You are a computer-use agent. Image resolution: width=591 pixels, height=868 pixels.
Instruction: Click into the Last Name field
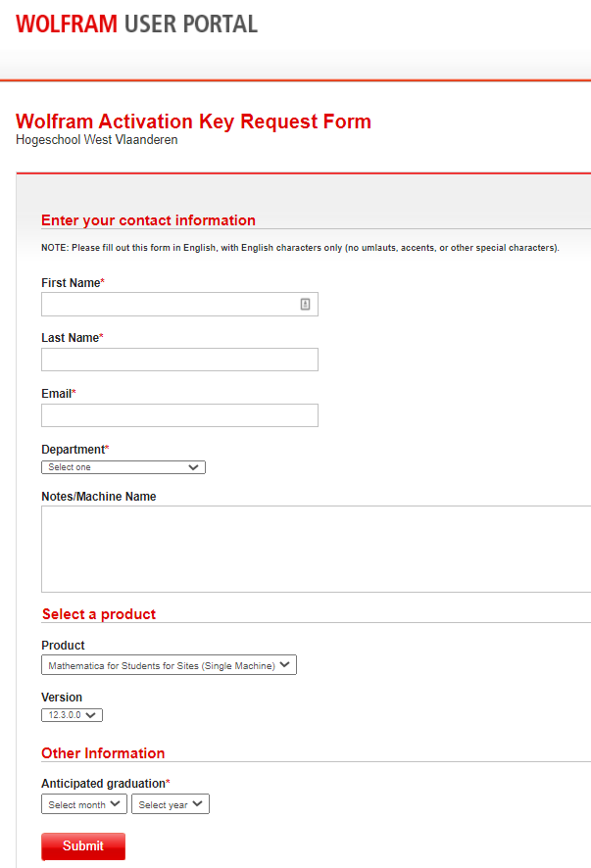(x=180, y=360)
